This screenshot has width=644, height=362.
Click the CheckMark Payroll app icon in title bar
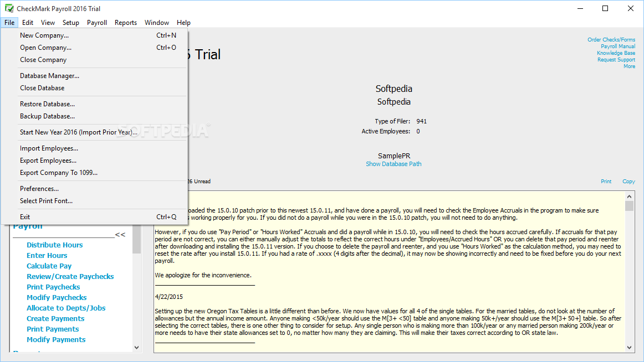9,9
